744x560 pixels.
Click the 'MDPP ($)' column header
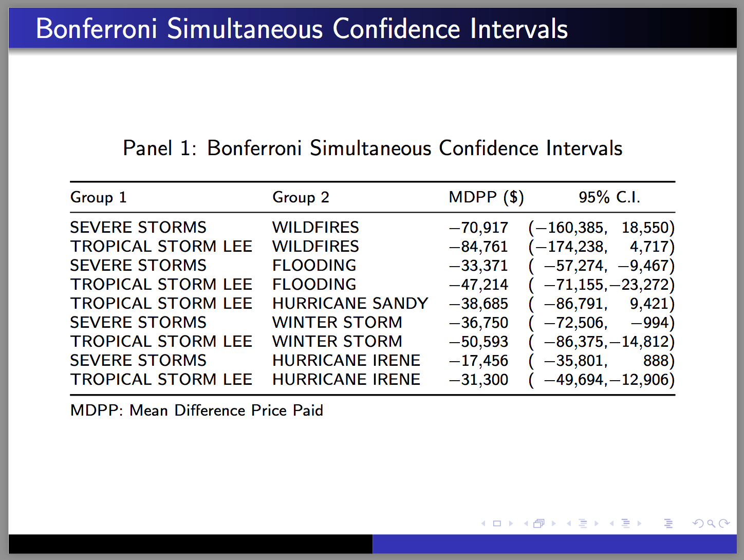pyautogui.click(x=486, y=197)
